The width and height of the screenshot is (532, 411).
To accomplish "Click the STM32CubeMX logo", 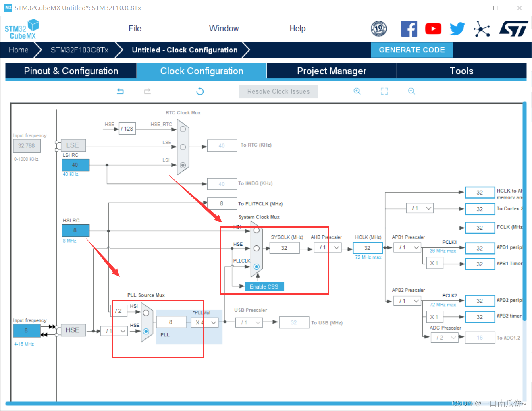I will 22,29.
